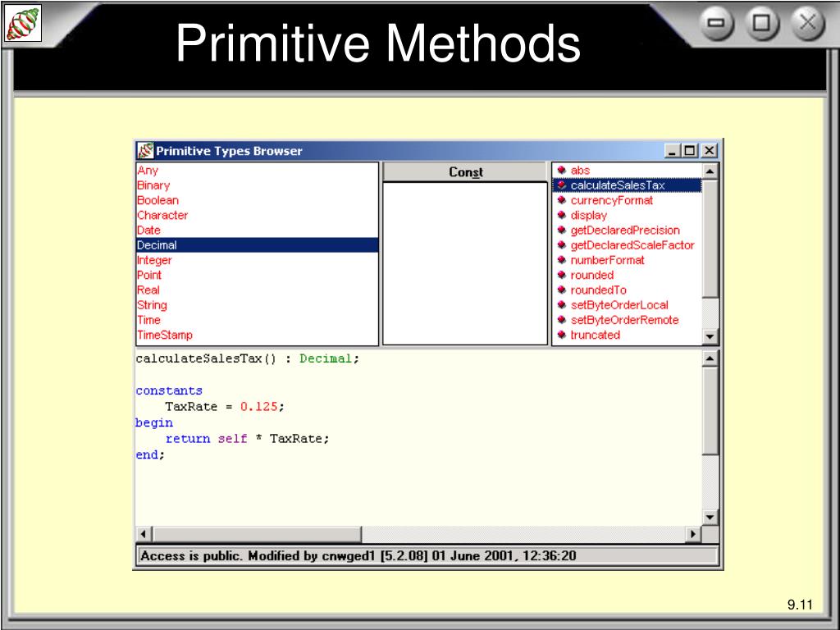Open the setByteOrderRemote method name

point(624,321)
